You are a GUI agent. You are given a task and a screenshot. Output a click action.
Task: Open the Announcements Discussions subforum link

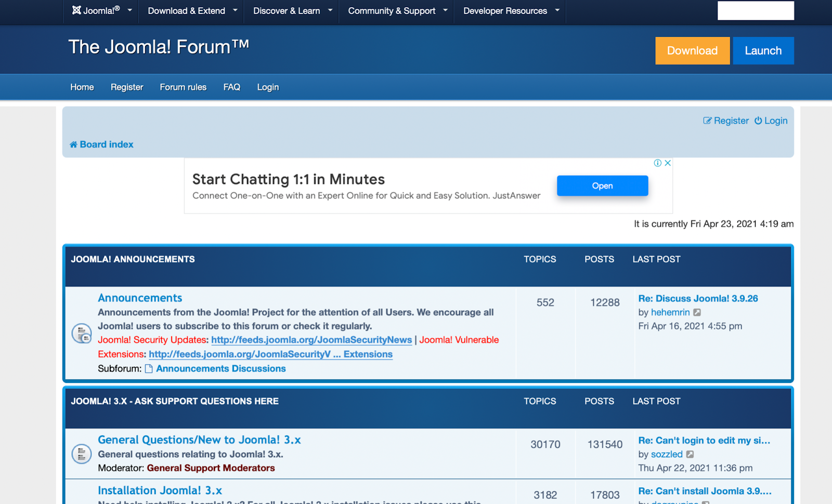221,368
